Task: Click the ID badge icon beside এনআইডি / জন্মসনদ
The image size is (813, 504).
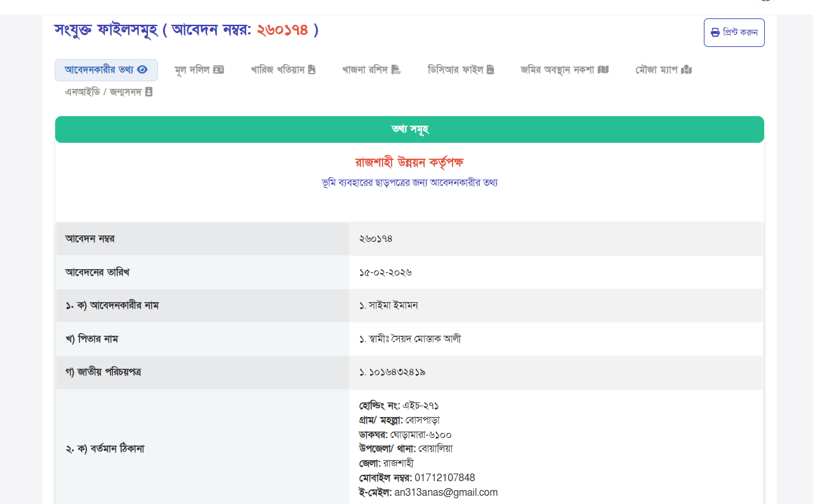Action: (149, 92)
